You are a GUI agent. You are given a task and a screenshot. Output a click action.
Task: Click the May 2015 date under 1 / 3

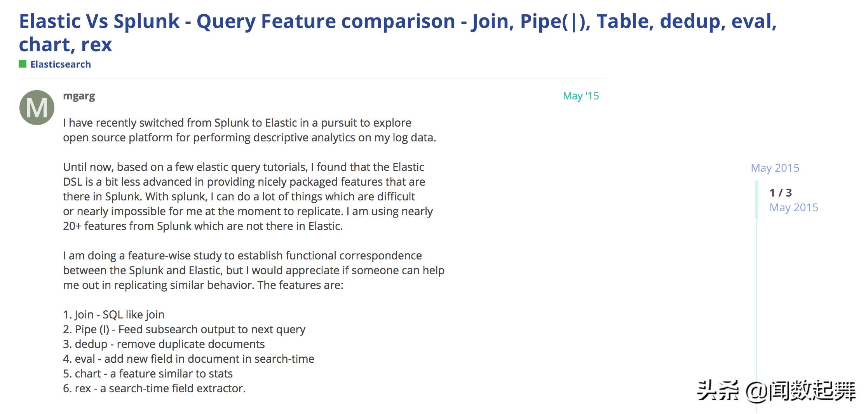(x=794, y=207)
